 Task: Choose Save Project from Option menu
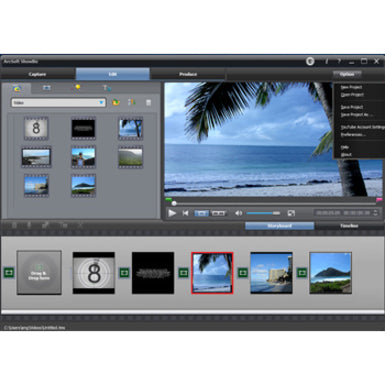coord(352,107)
